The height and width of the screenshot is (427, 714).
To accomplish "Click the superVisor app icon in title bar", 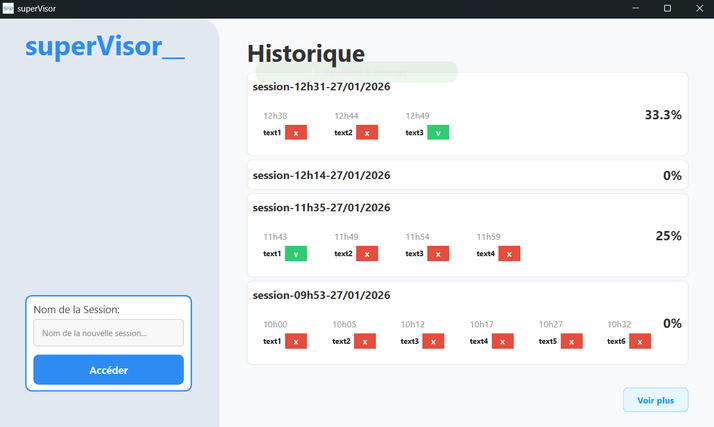I will 8,8.
